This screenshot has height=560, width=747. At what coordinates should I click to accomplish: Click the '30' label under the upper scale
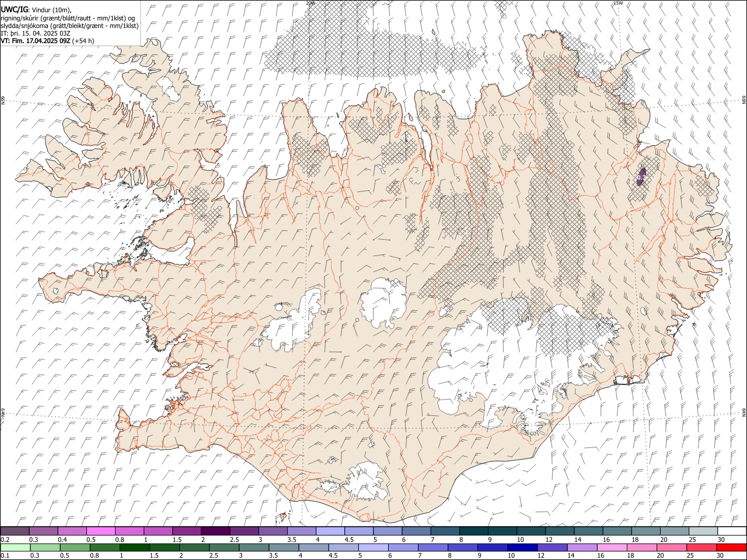click(721, 540)
